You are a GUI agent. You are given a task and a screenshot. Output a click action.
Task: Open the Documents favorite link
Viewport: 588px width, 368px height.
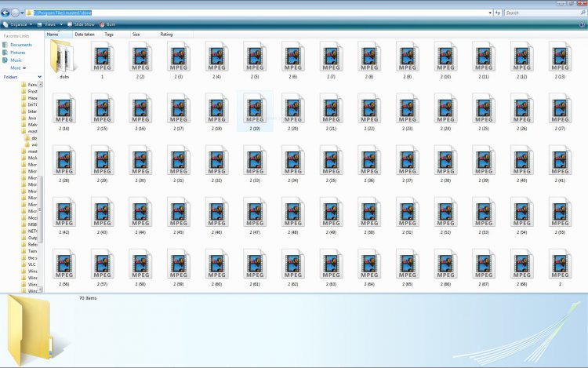pos(17,45)
